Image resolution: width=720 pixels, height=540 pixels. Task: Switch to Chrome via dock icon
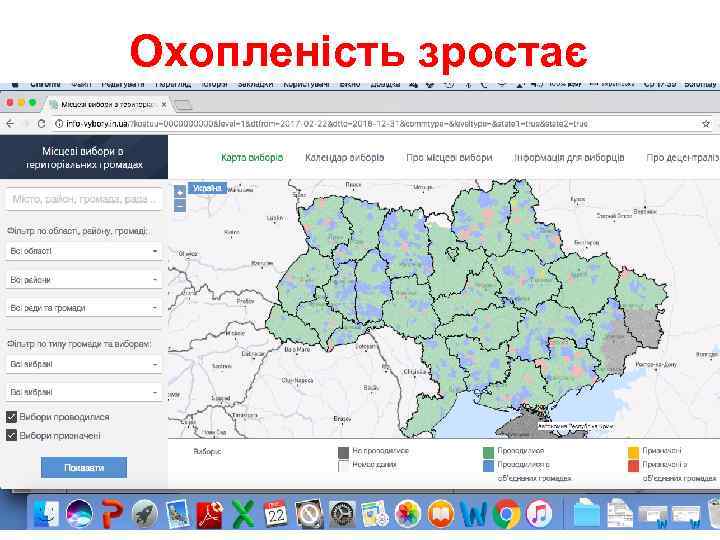[506, 514]
